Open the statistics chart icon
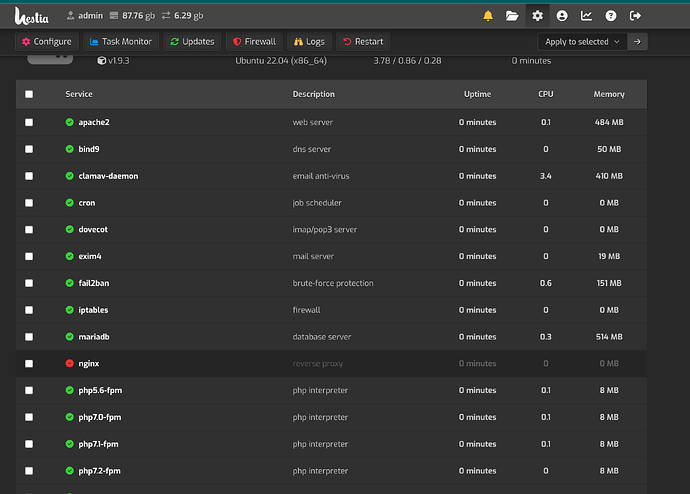This screenshot has height=494, width=690. (x=586, y=16)
